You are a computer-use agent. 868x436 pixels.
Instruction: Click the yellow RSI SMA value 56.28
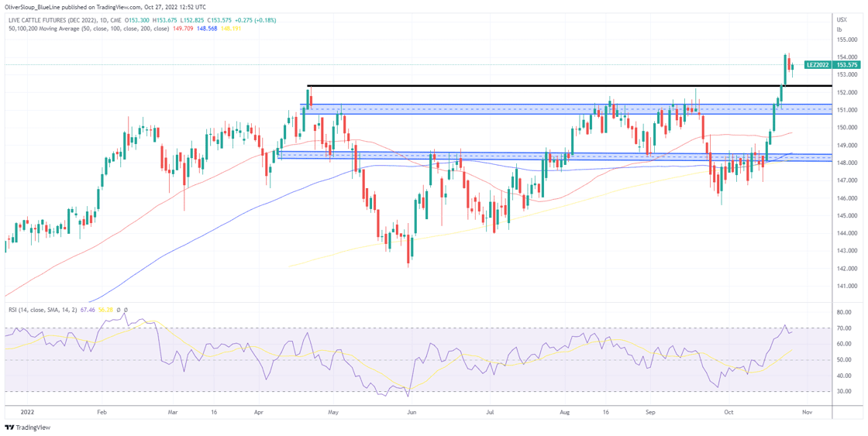coord(105,310)
